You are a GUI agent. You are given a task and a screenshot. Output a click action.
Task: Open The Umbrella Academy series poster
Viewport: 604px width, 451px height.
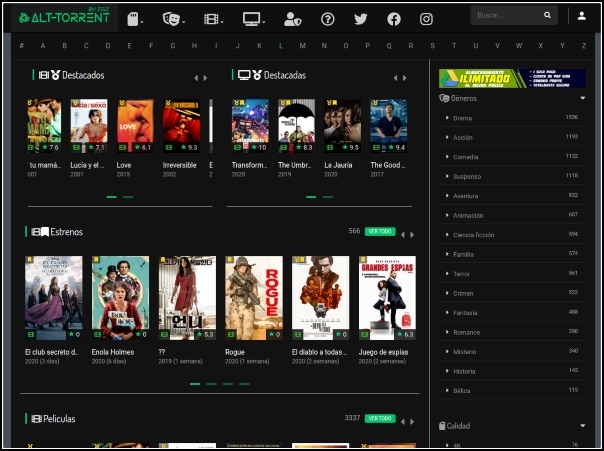point(297,126)
